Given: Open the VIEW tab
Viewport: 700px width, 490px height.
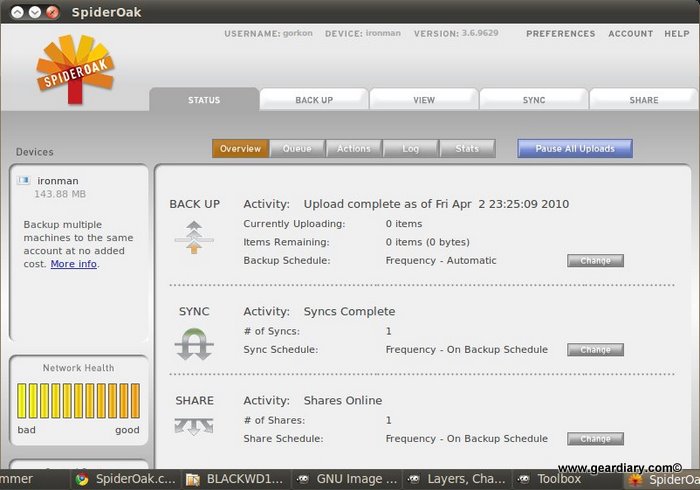Looking at the screenshot, I should (424, 100).
